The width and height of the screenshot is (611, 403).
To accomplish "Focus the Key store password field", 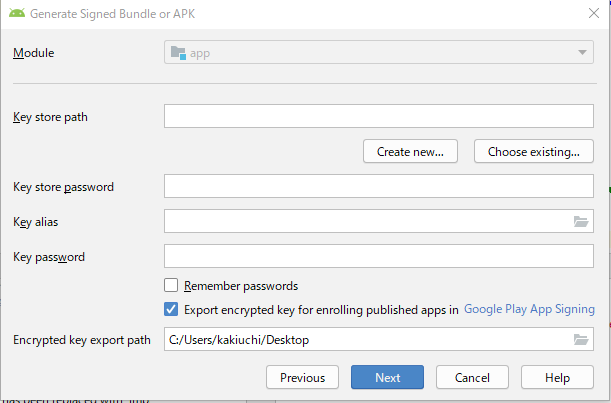I will (379, 186).
